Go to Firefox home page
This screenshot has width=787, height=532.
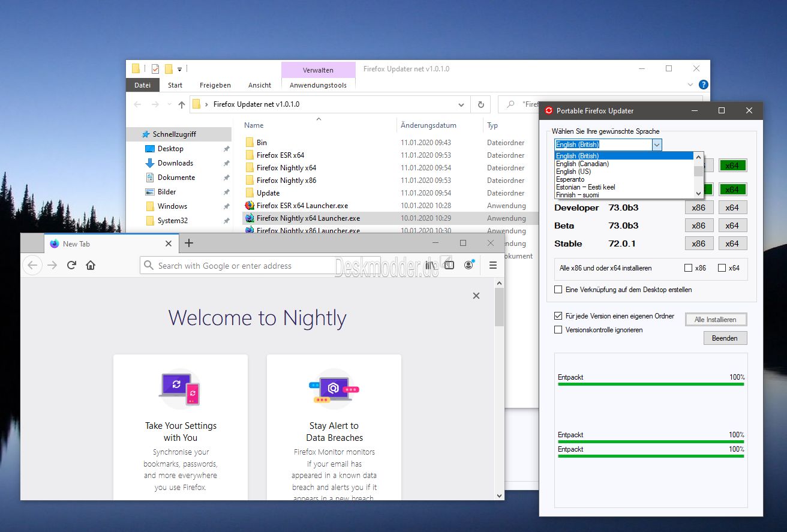click(91, 265)
